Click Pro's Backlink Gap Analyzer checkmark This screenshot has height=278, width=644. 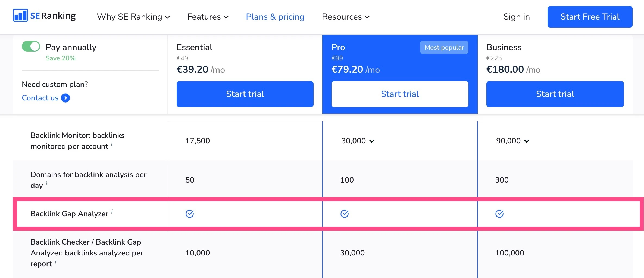[x=345, y=214]
